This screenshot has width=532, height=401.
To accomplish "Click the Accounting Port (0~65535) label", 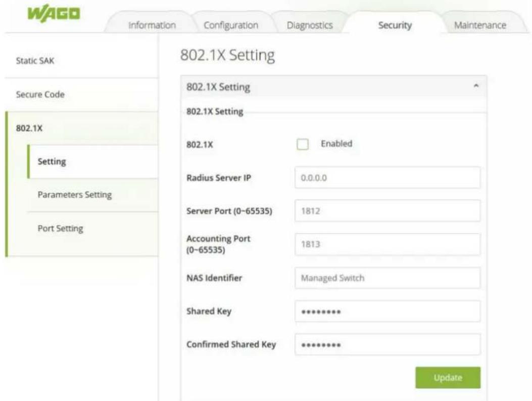I will (x=218, y=244).
